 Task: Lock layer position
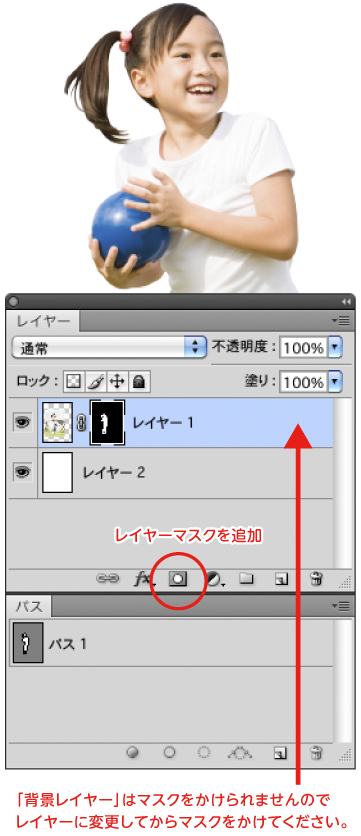pyautogui.click(x=117, y=382)
